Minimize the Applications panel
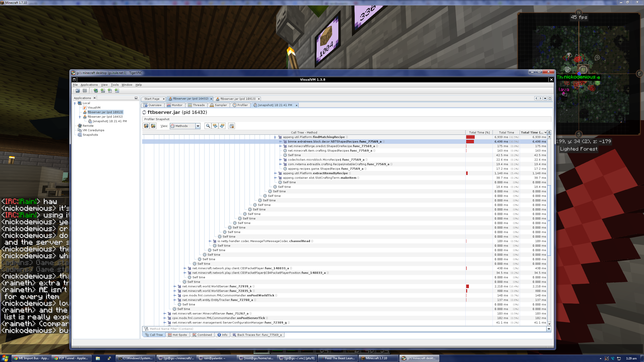Screen dimensions: 644x362 click(136, 98)
